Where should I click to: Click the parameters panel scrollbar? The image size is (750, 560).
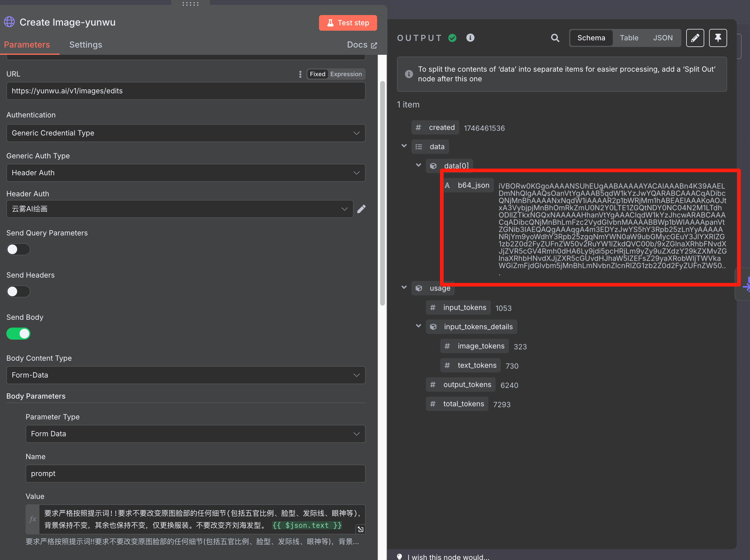coord(382,193)
